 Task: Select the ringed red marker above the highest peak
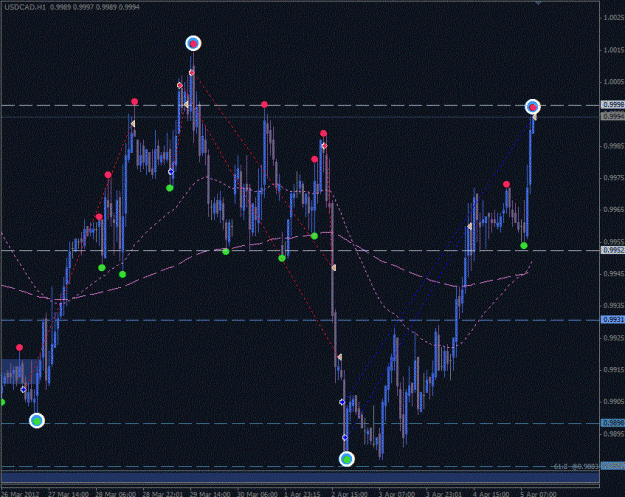[x=193, y=43]
